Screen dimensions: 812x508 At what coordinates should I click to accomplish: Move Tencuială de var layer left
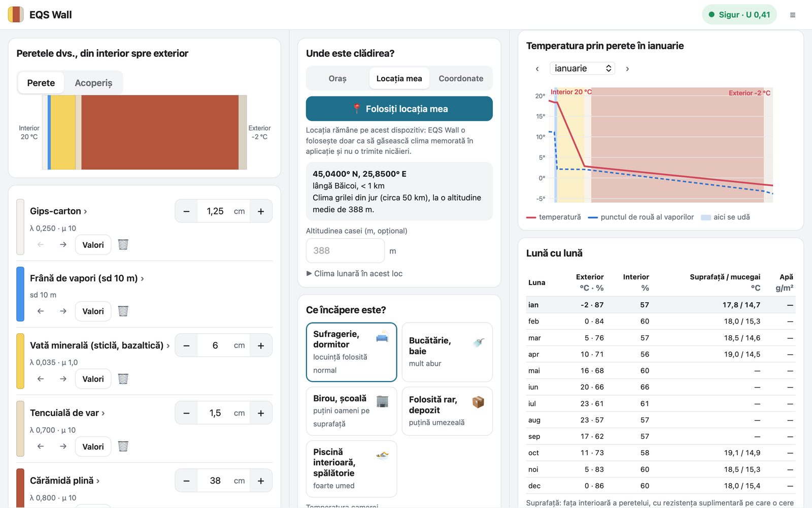point(41,447)
